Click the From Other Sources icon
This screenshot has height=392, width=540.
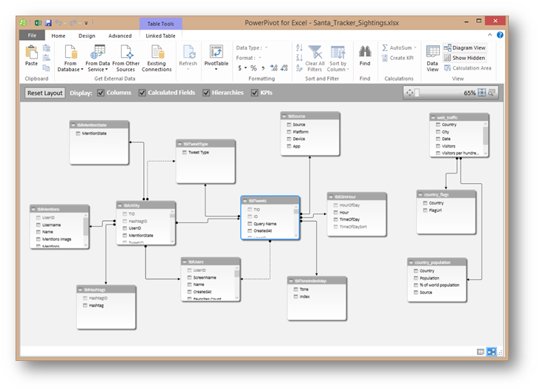[x=126, y=52]
